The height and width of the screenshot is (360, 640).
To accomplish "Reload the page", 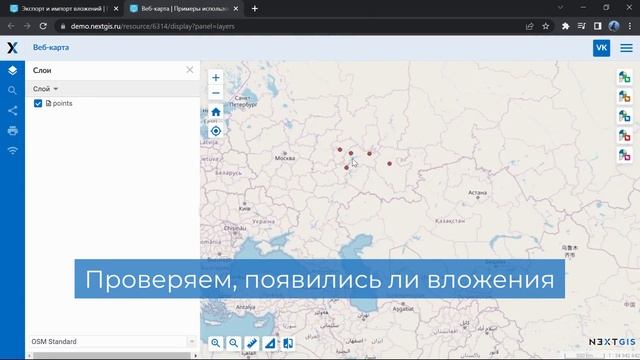I will click(43, 26).
